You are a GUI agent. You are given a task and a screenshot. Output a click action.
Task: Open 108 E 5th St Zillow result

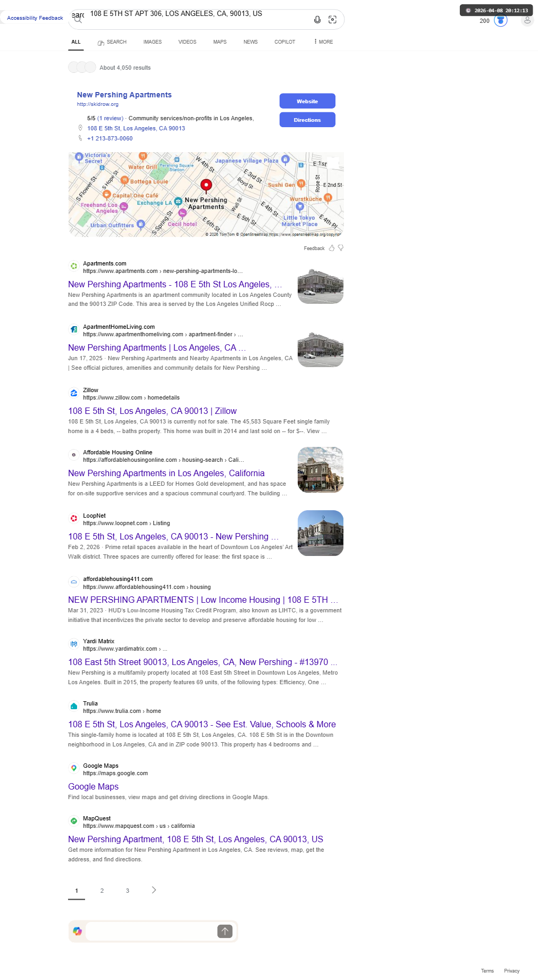(153, 411)
